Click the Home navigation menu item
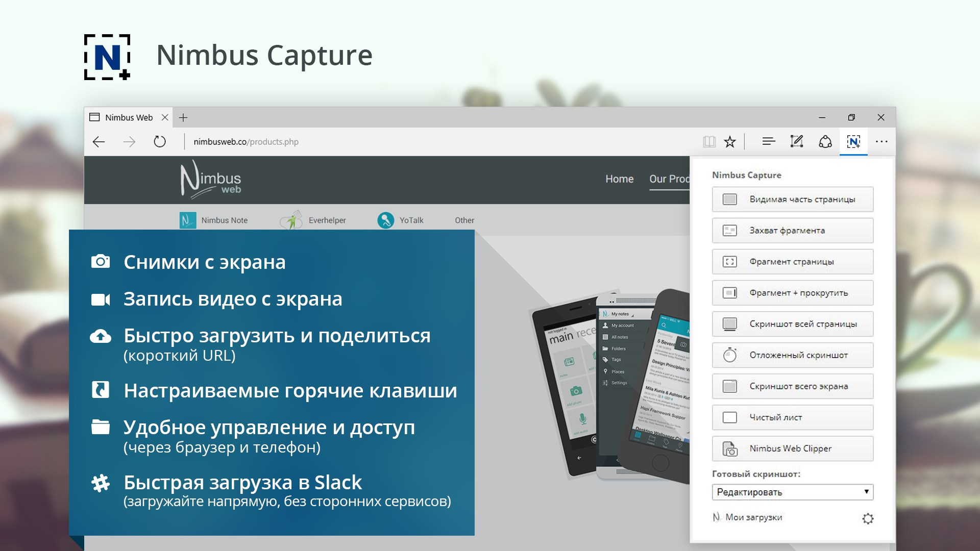The image size is (980, 551). pos(619,179)
